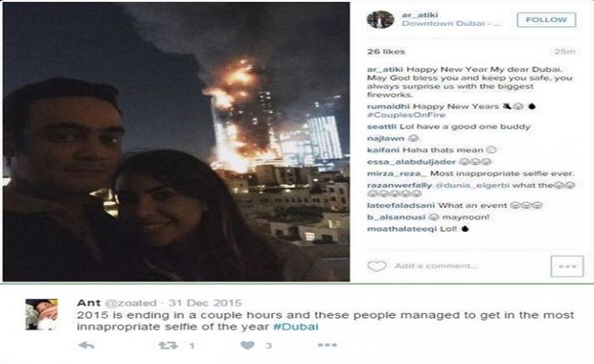Screen dimensions: 594x364
Task: Open the three-dot options beside comment box
Action: tap(567, 266)
